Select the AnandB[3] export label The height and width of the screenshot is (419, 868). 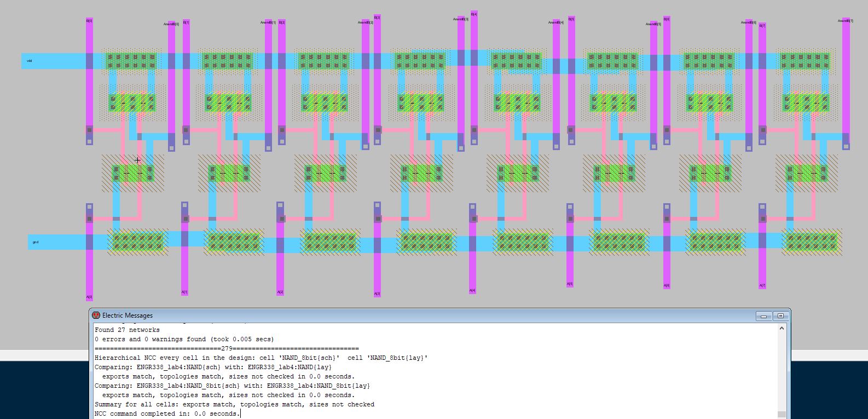(461, 19)
